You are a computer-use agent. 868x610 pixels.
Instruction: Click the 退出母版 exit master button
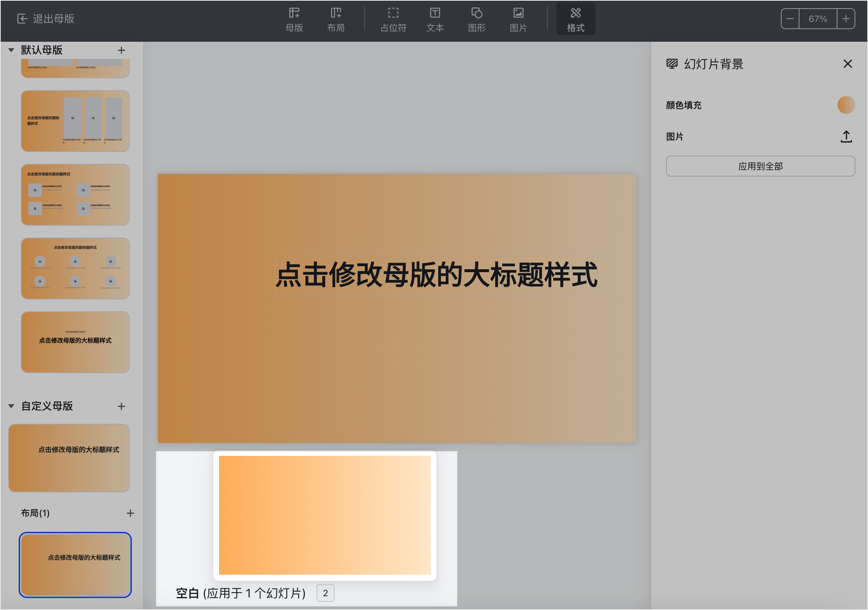pos(46,19)
